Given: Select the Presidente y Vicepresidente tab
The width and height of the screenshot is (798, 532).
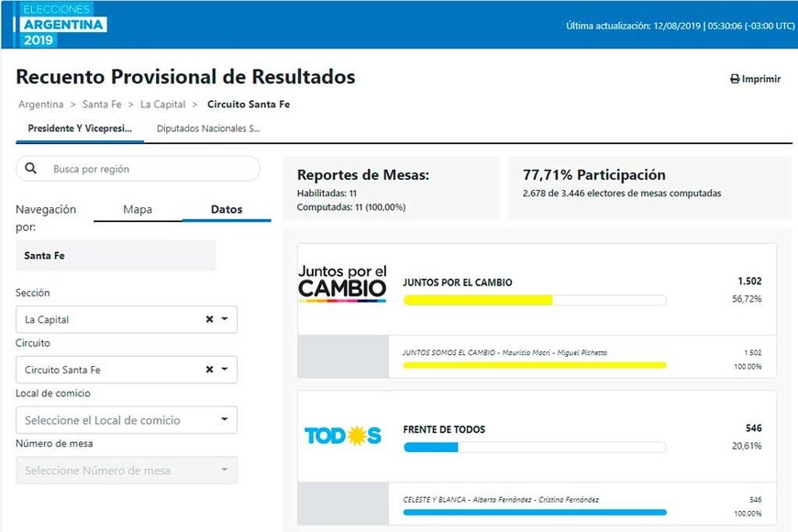Looking at the screenshot, I should pos(80,129).
